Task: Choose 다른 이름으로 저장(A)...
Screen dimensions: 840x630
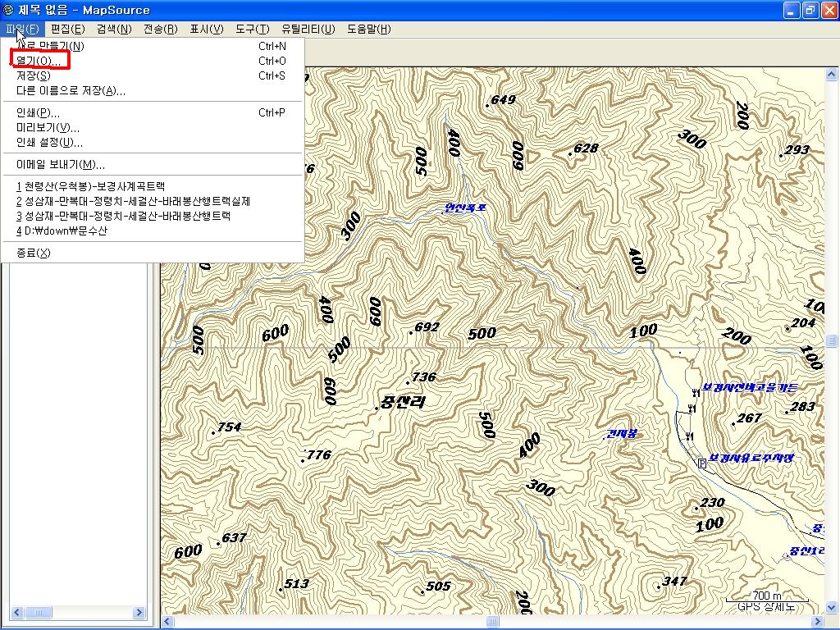Action: [153, 91]
